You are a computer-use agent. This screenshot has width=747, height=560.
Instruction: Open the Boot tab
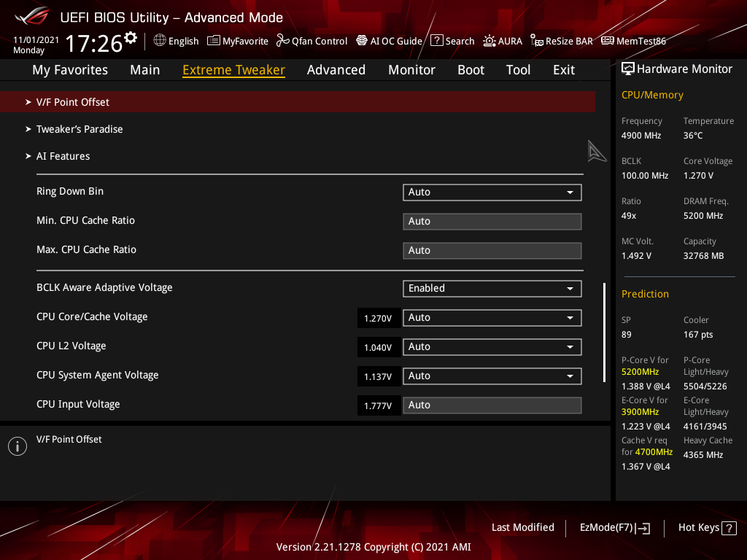tap(471, 70)
